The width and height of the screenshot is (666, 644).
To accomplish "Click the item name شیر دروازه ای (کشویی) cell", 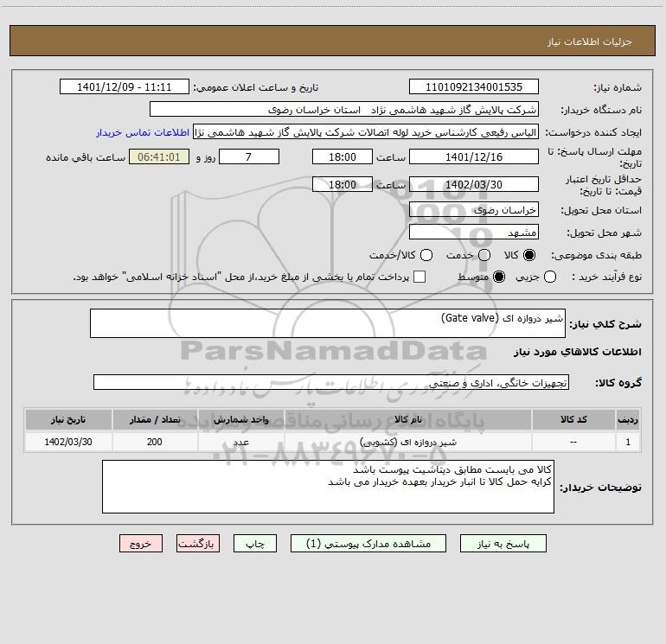I will (x=408, y=442).
